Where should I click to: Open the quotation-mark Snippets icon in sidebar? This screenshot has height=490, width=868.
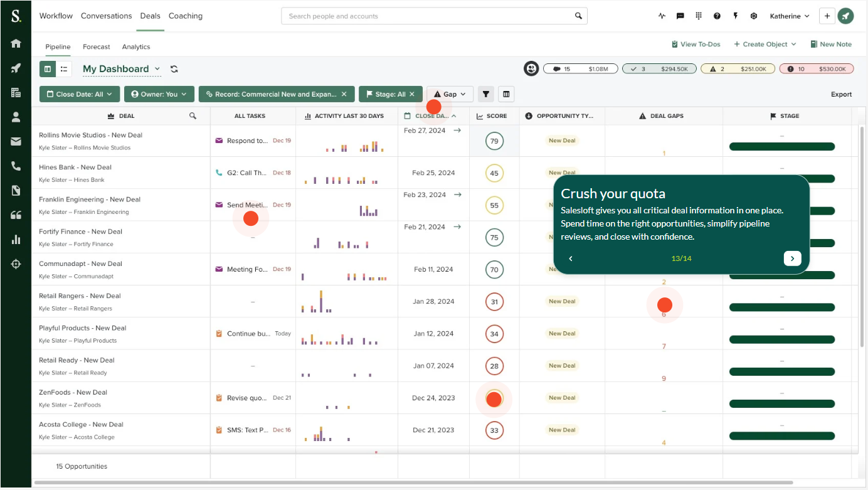pyautogui.click(x=16, y=215)
